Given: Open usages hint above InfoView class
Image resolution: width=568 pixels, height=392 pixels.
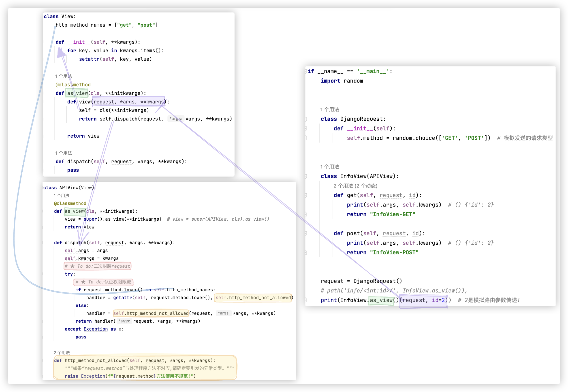Looking at the screenshot, I should pos(329,167).
